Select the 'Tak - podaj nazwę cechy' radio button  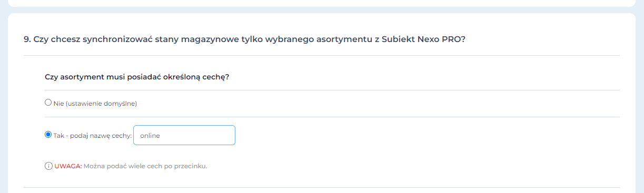pyautogui.click(x=48, y=135)
